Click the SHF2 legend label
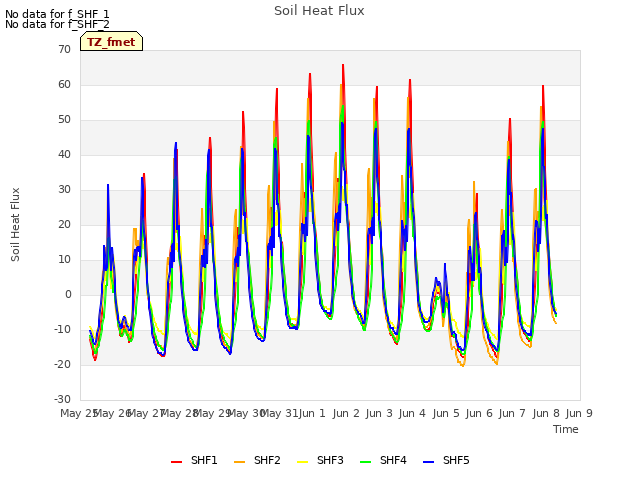 tap(267, 460)
